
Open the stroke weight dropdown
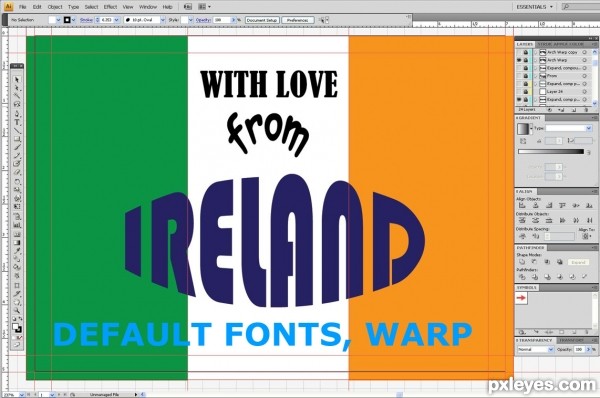[117, 20]
